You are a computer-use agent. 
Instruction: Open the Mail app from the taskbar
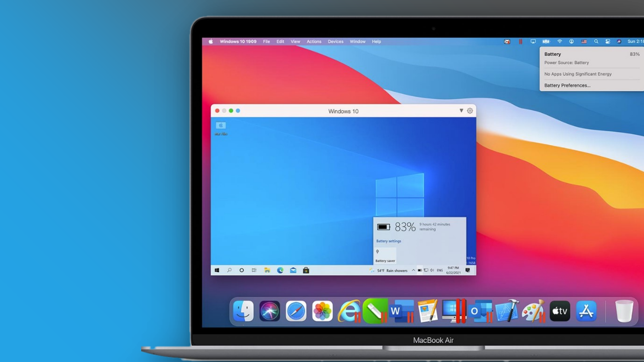tap(293, 270)
